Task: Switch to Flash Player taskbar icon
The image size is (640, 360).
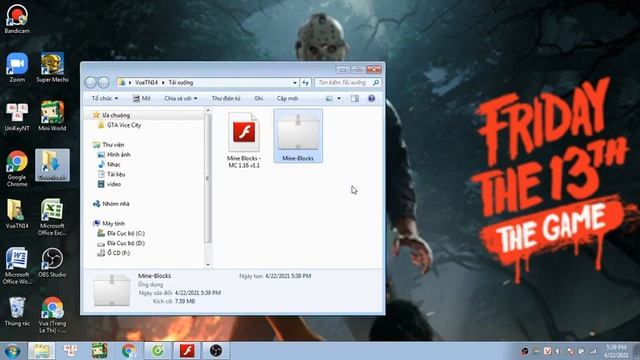Action: point(187,351)
